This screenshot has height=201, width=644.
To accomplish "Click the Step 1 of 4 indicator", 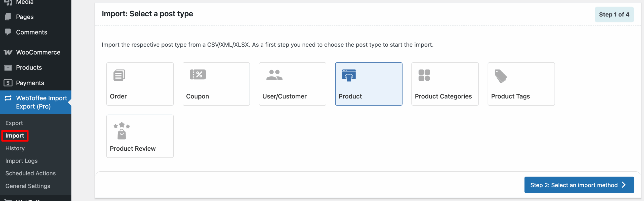I will click(614, 14).
